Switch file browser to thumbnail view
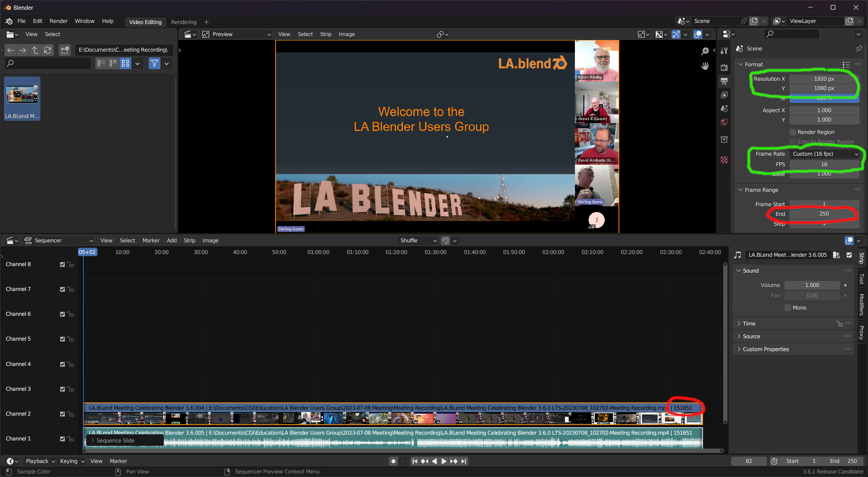 point(125,63)
